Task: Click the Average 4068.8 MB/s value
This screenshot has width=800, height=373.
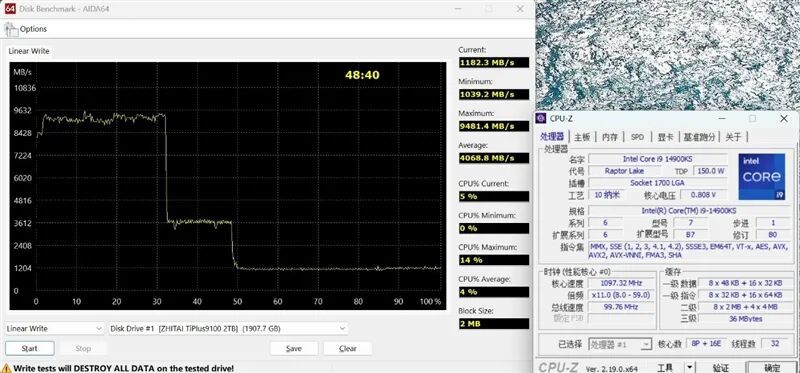Action: tap(493, 158)
